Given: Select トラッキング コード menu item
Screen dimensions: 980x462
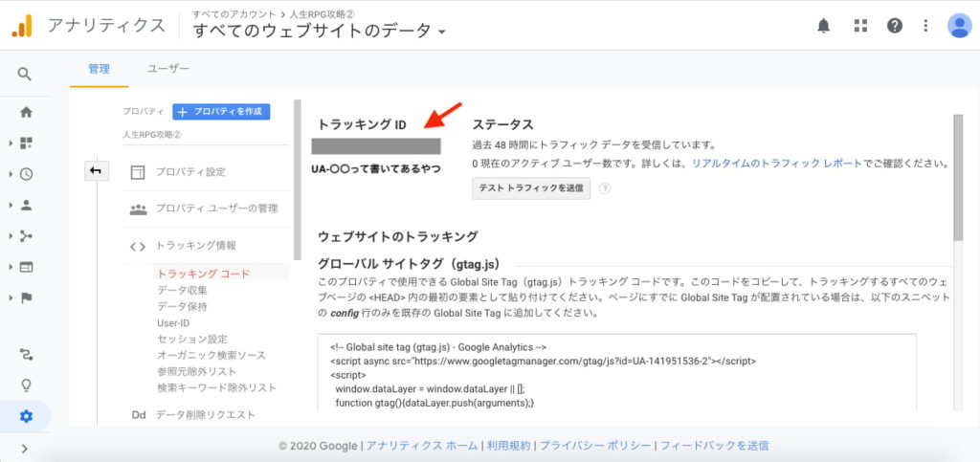Looking at the screenshot, I should pos(203,274).
